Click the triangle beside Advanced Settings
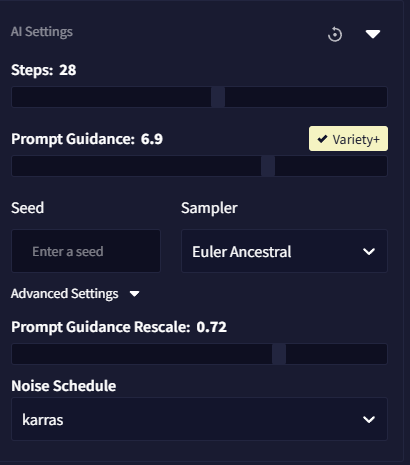Image resolution: width=410 pixels, height=465 pixels. pos(135,294)
